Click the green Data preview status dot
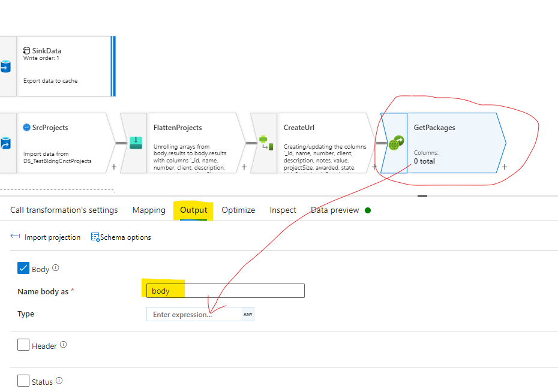This screenshot has height=392, width=558. click(368, 210)
